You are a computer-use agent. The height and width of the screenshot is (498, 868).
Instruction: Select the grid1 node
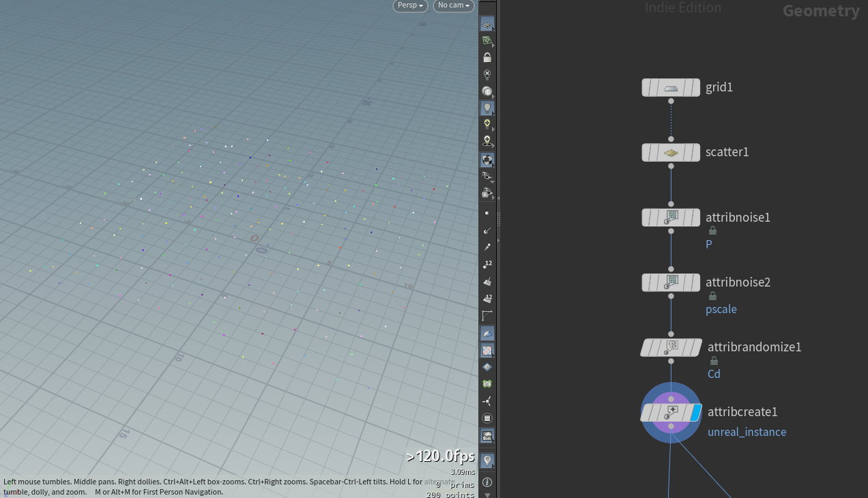point(671,87)
